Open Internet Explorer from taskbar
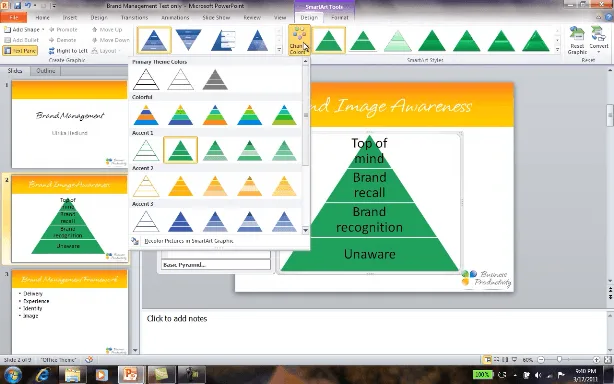Screen dimensions: 614x384 click(x=43, y=375)
